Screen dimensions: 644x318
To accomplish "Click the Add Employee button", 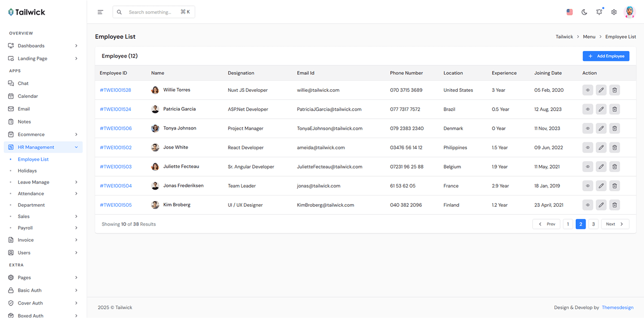I will point(606,56).
